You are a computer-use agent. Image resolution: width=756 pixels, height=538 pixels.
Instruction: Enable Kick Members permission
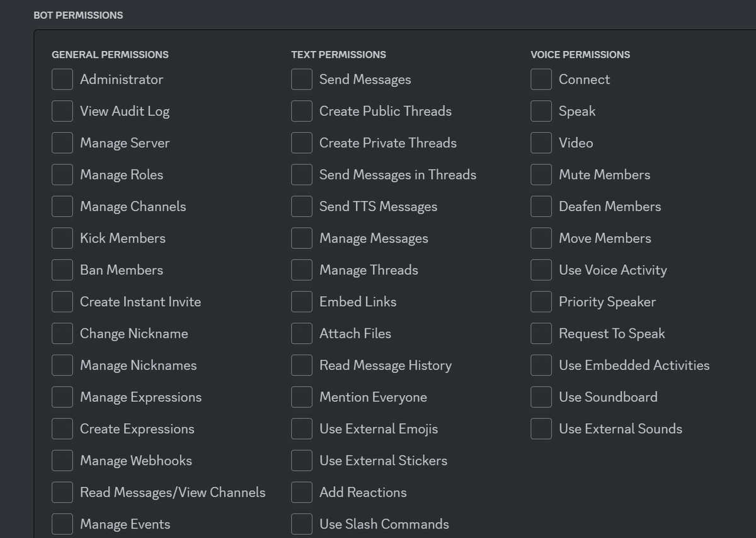point(62,238)
